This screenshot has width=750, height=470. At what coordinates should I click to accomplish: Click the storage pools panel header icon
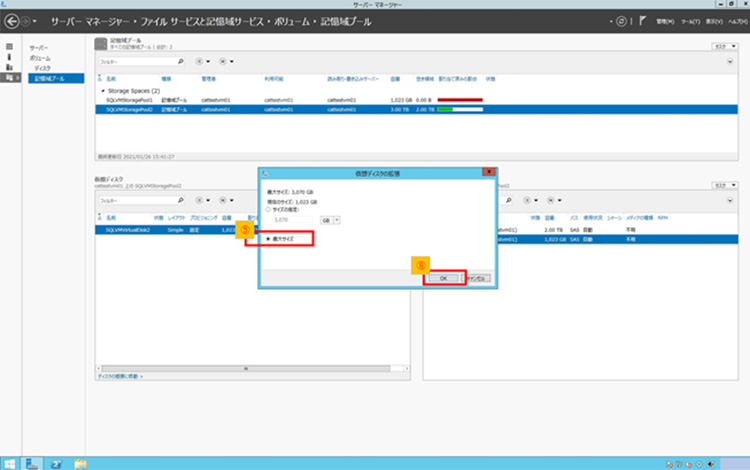pos(100,43)
